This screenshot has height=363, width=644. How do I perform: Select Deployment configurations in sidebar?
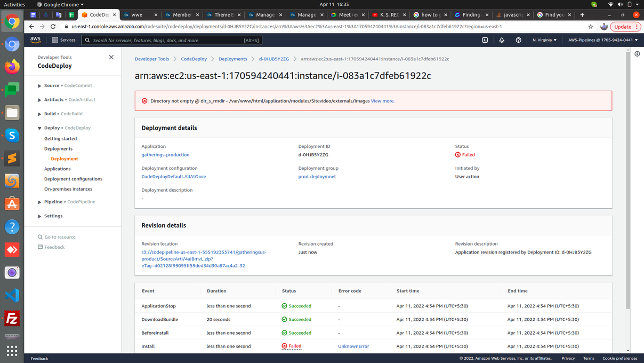click(73, 179)
